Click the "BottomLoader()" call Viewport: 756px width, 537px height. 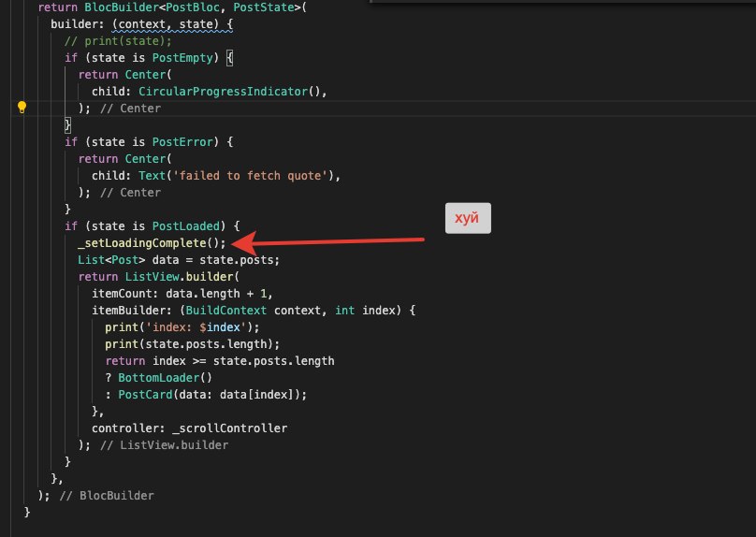[165, 377]
